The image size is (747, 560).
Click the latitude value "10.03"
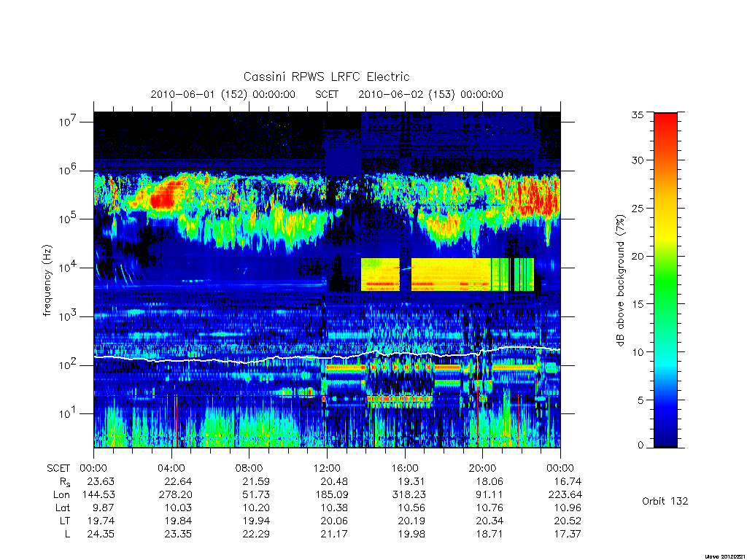178,507
